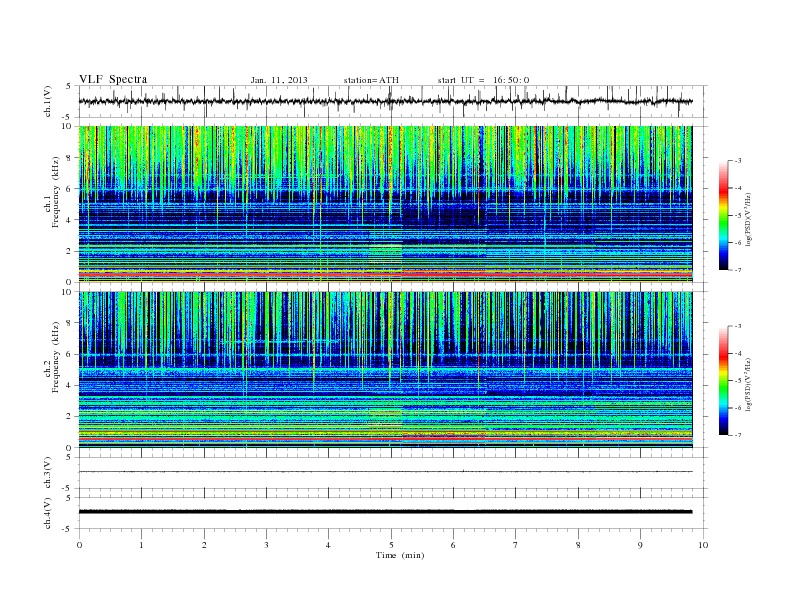Click the "ch.3(V)" axis label
Image resolution: width=792 pixels, height=612 pixels.
click(x=48, y=473)
